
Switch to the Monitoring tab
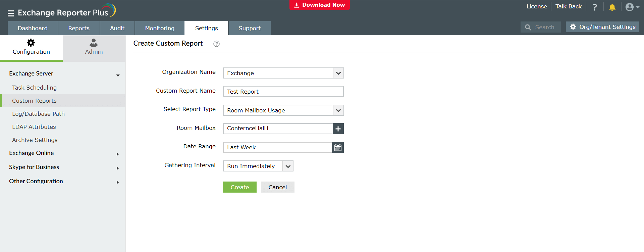tap(160, 28)
